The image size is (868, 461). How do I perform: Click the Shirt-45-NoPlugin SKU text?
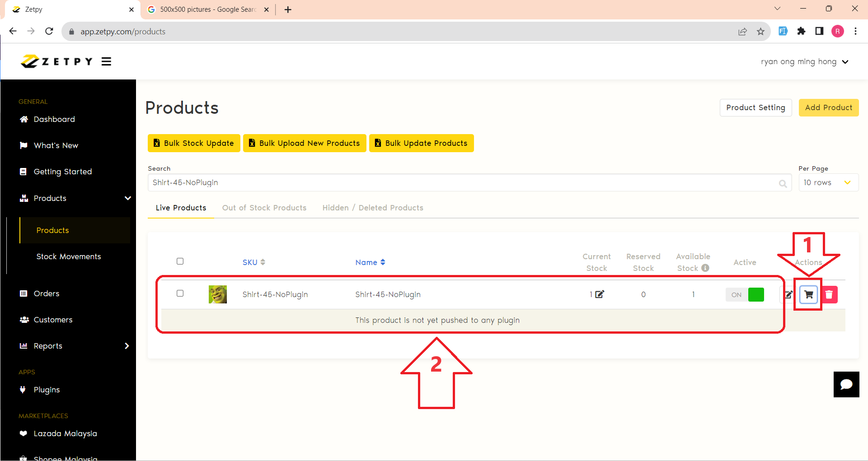coord(275,294)
